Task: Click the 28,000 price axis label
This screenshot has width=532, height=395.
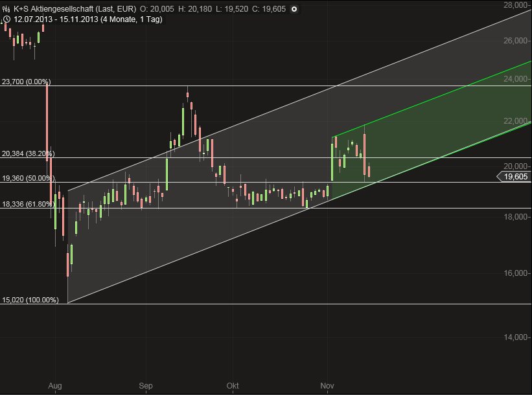Action: (516, 5)
